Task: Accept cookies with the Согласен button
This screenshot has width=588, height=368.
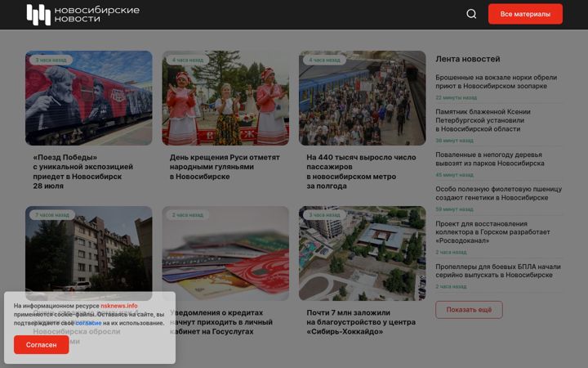Action: click(x=42, y=345)
